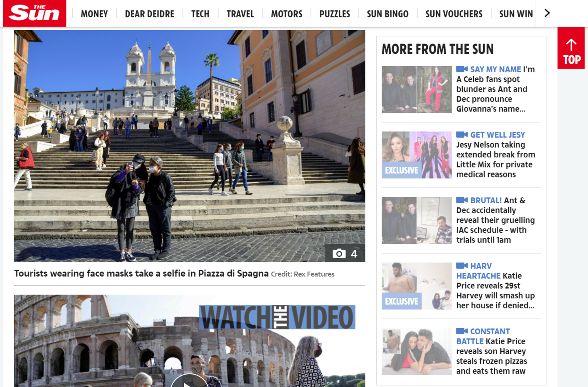Viewport: 588px width, 387px height.
Task: Open the Piazza di Spagna tourists photo
Action: tap(190, 146)
